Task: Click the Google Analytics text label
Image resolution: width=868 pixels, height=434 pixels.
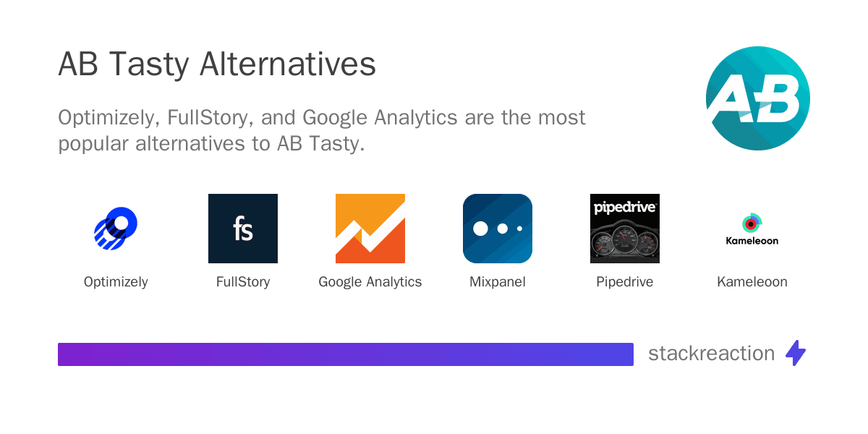Action: click(x=370, y=282)
